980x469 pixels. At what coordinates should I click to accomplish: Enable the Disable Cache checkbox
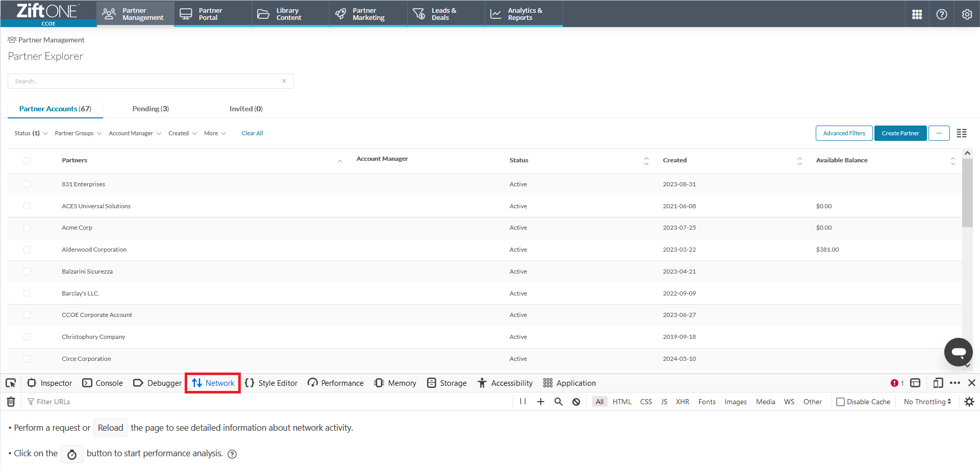pyautogui.click(x=840, y=402)
